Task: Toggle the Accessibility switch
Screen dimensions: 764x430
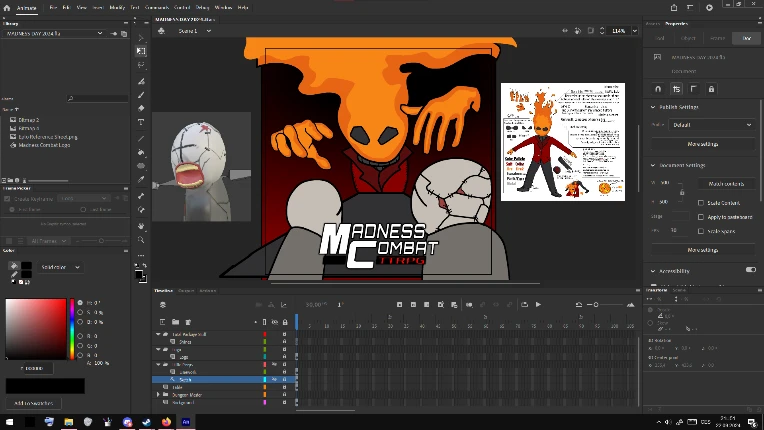Action: pos(751,269)
